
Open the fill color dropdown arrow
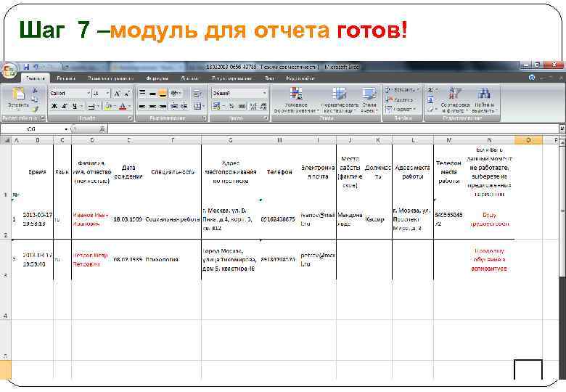(114, 106)
